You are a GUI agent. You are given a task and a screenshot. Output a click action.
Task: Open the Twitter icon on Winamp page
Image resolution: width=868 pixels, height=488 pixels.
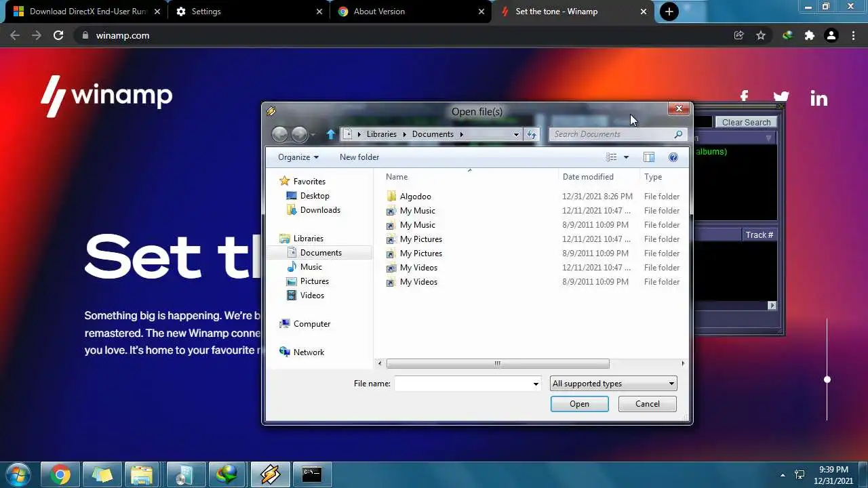point(781,97)
